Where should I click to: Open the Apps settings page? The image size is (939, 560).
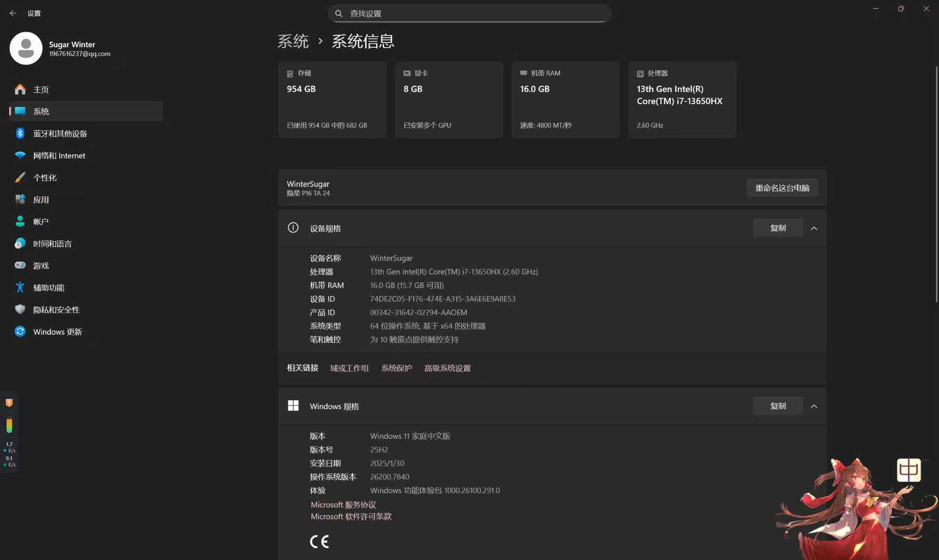coord(41,199)
